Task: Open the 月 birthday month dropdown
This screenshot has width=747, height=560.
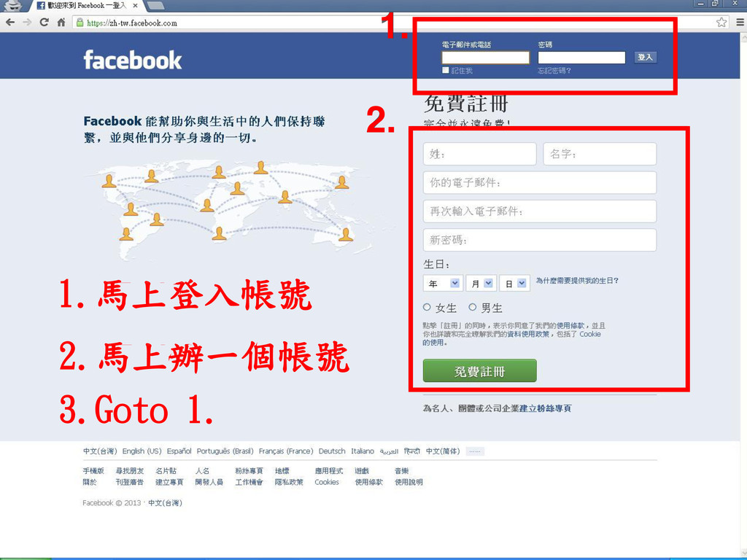Action: (481, 284)
